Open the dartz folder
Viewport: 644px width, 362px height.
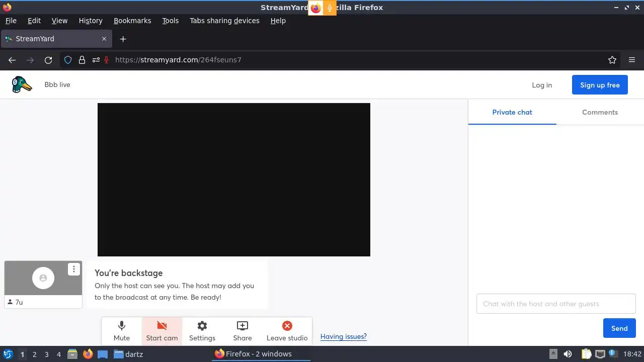(x=128, y=354)
